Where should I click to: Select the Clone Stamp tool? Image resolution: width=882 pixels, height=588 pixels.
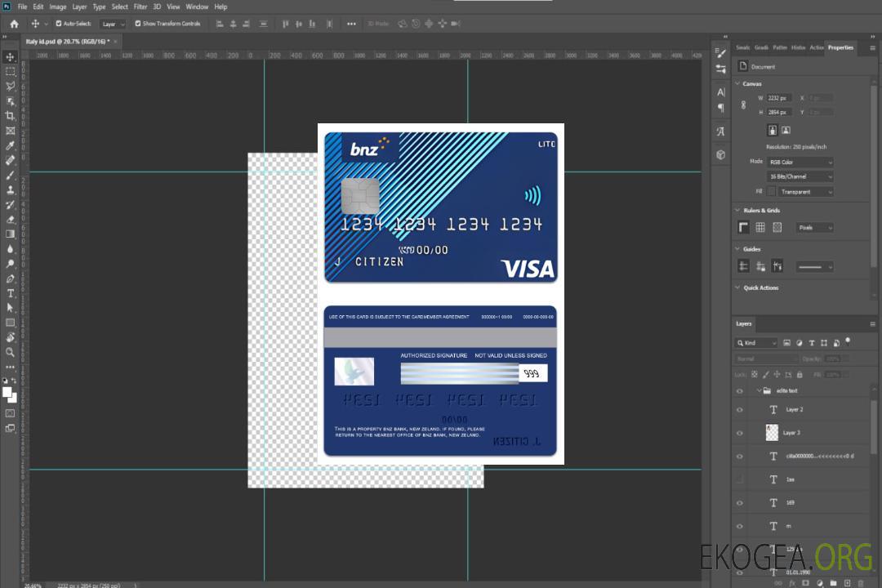[x=10, y=189]
